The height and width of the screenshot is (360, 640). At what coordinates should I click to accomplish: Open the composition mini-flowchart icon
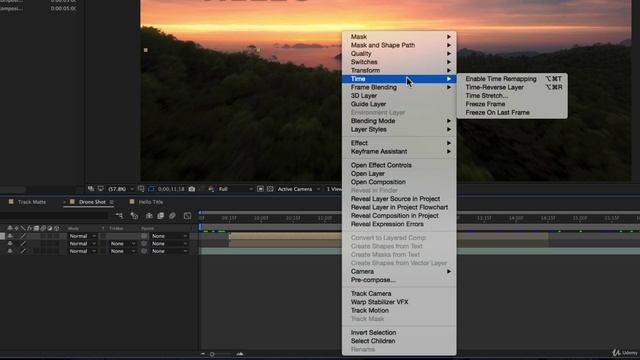119,216
